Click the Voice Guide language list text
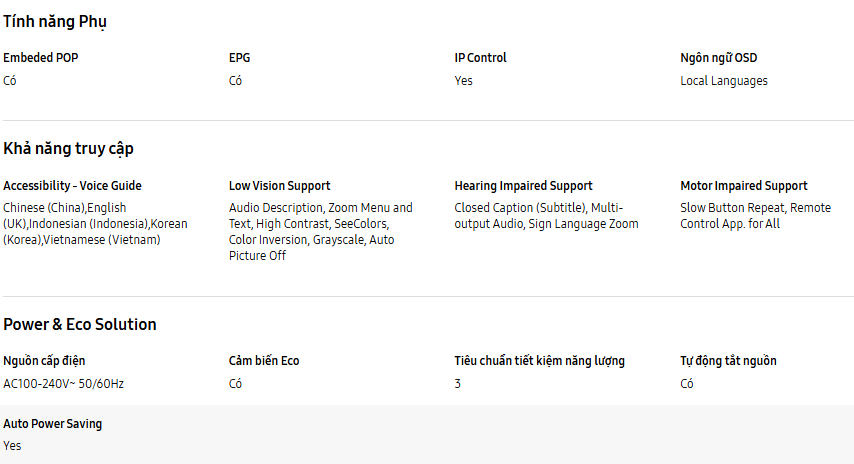 pos(95,224)
